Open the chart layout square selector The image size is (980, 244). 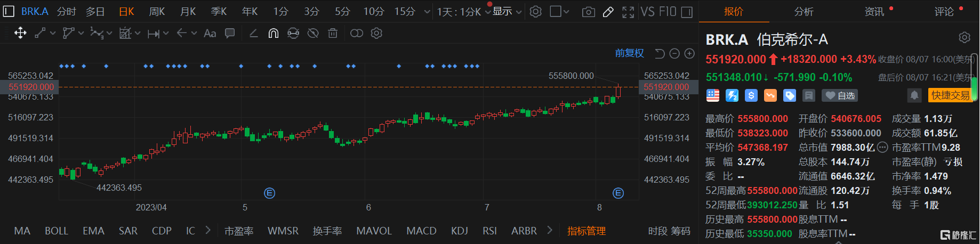(559, 11)
